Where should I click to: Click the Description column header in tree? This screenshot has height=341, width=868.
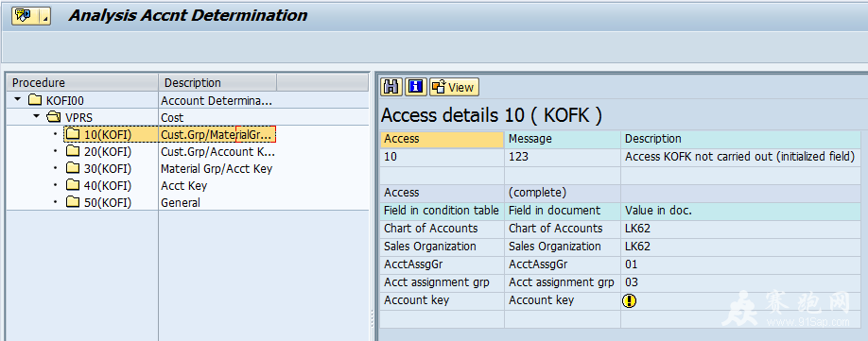click(217, 82)
